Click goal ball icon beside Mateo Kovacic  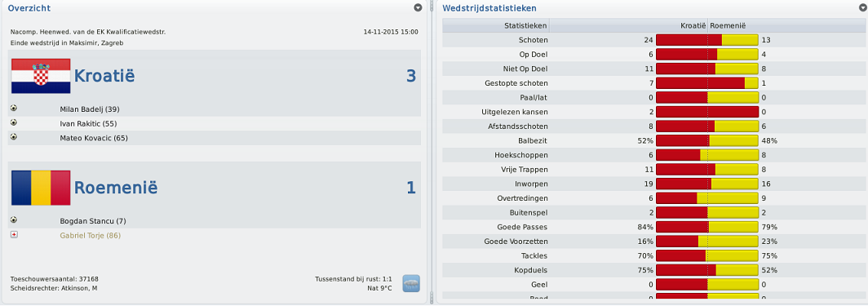[14, 137]
